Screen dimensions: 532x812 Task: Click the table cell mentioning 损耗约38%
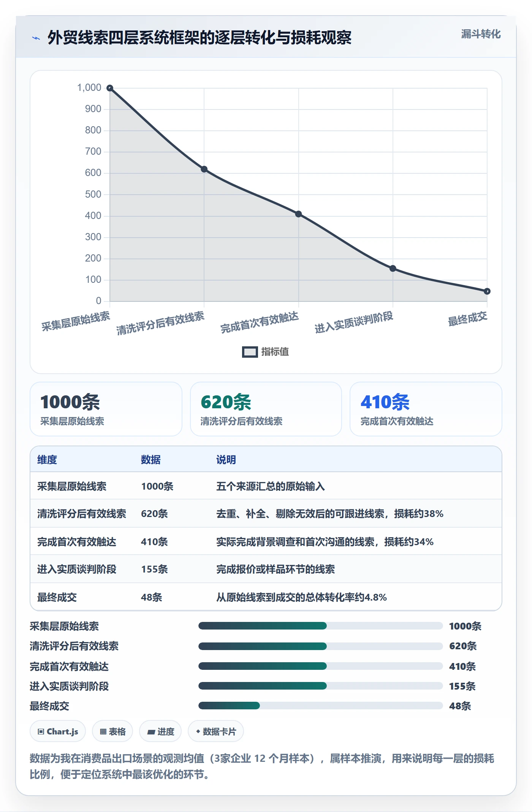pyautogui.click(x=330, y=514)
